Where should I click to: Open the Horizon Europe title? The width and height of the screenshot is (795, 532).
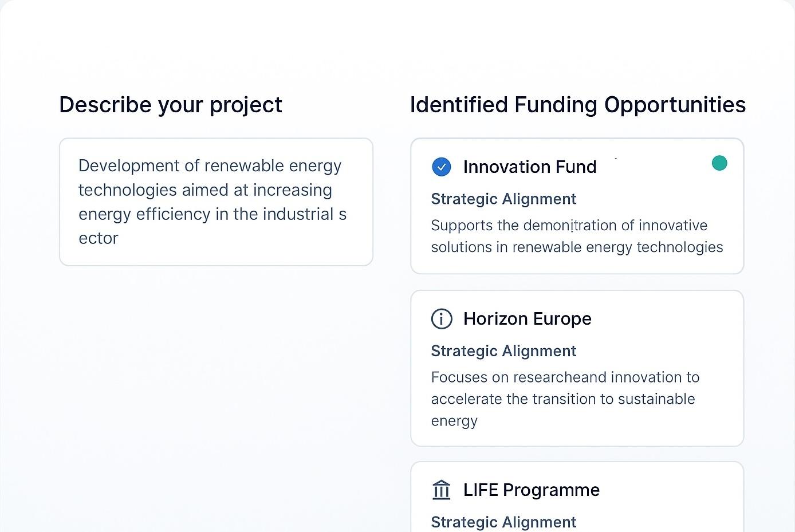527,319
